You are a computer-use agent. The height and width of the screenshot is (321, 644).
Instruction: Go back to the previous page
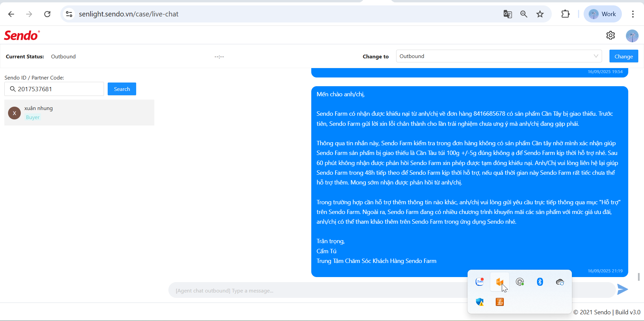(11, 14)
